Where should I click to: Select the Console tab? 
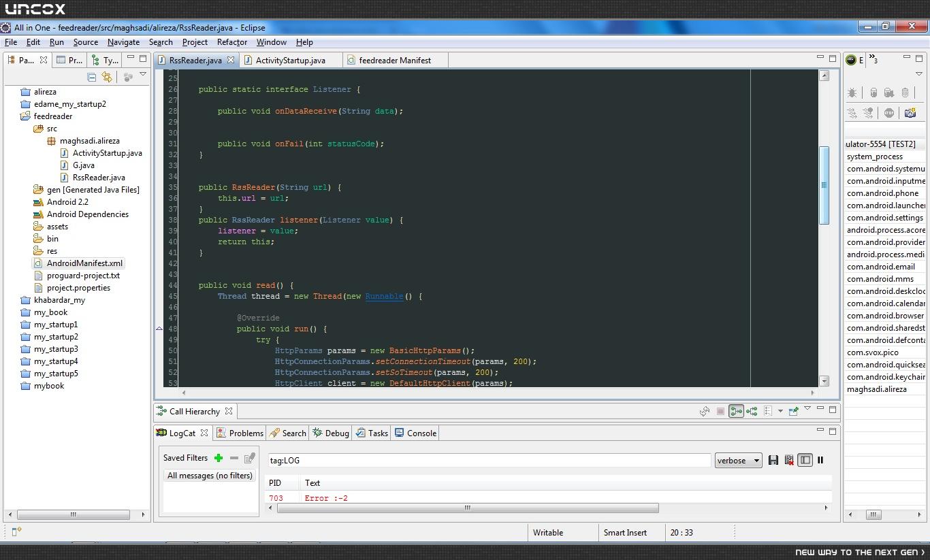coord(415,433)
